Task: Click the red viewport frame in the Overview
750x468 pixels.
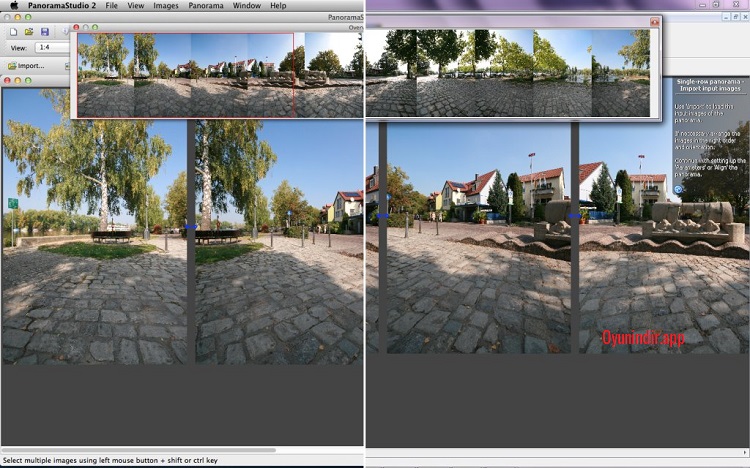Action: [x=186, y=75]
